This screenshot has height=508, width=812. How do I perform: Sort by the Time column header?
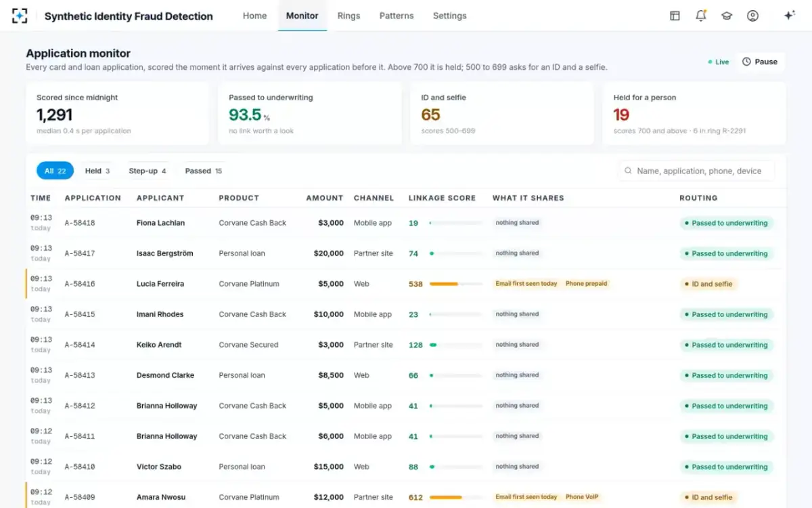41,198
